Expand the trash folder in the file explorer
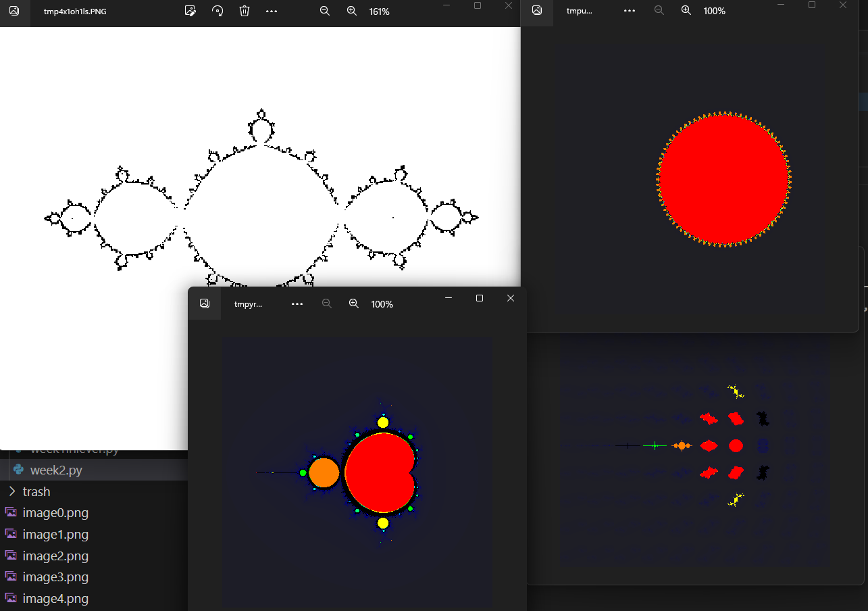 tap(12, 491)
